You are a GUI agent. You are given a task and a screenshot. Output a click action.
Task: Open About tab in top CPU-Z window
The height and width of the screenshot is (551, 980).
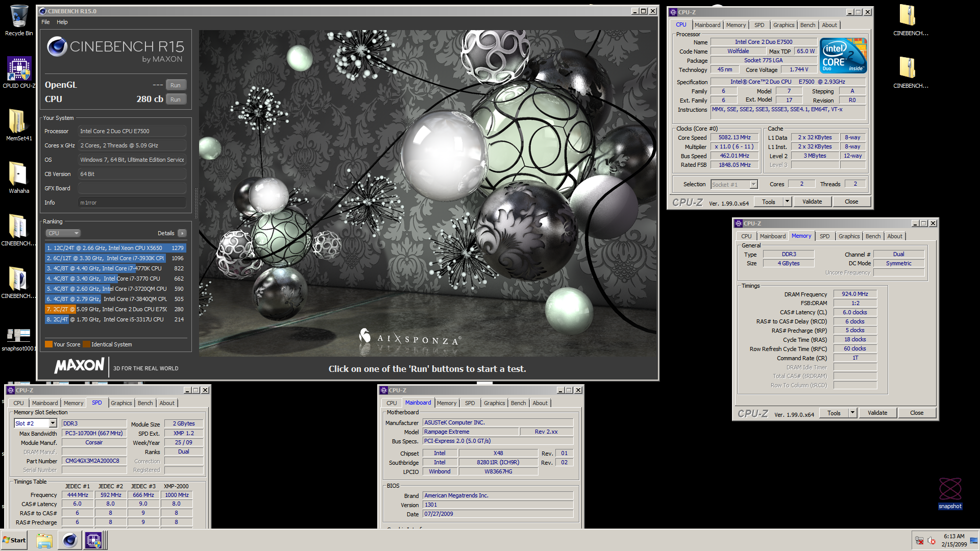point(829,25)
